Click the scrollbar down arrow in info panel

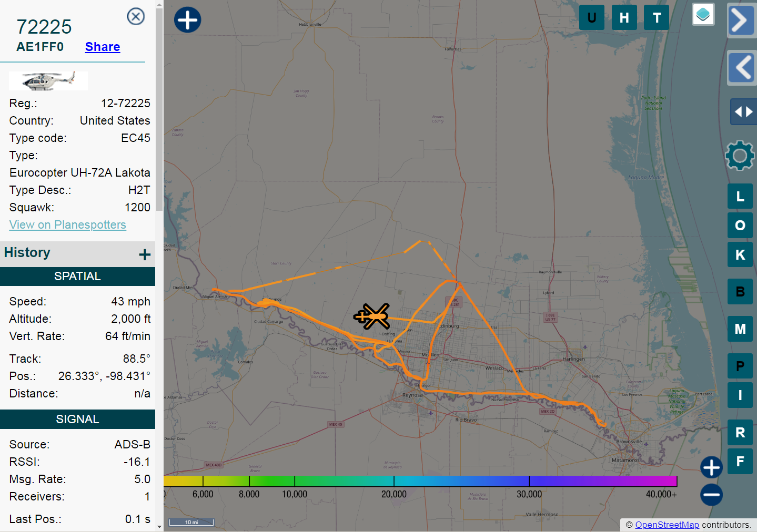point(159,527)
